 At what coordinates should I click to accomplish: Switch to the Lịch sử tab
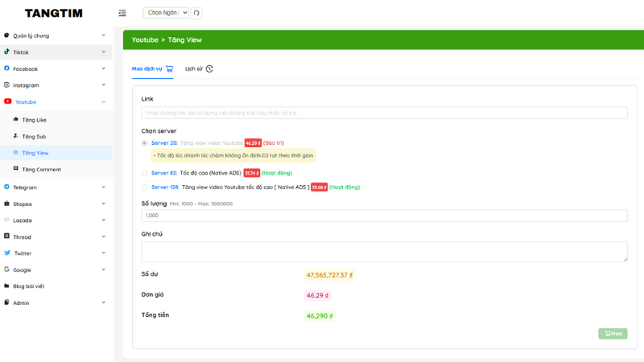[198, 69]
